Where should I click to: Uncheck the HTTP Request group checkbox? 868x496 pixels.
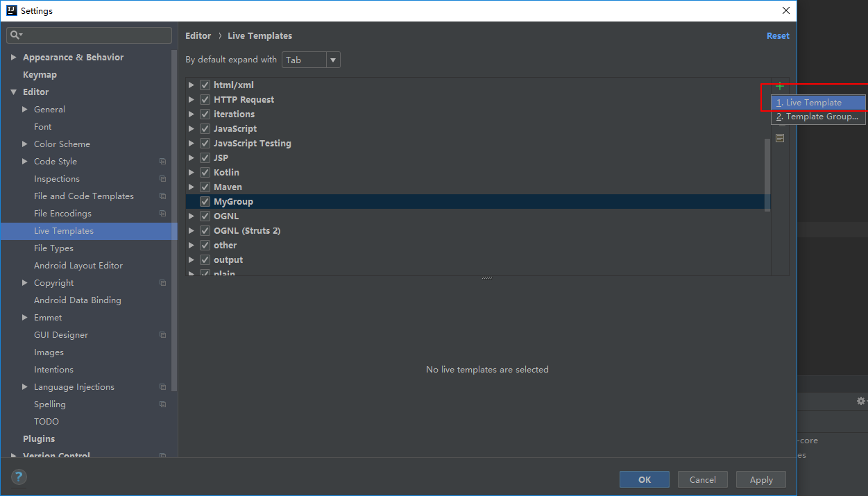(205, 99)
